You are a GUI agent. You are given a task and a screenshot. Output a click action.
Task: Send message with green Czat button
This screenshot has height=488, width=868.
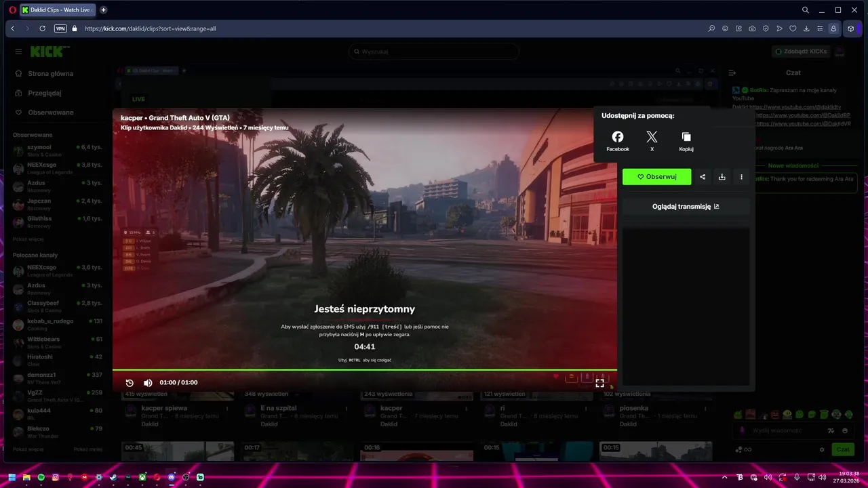[x=843, y=449]
